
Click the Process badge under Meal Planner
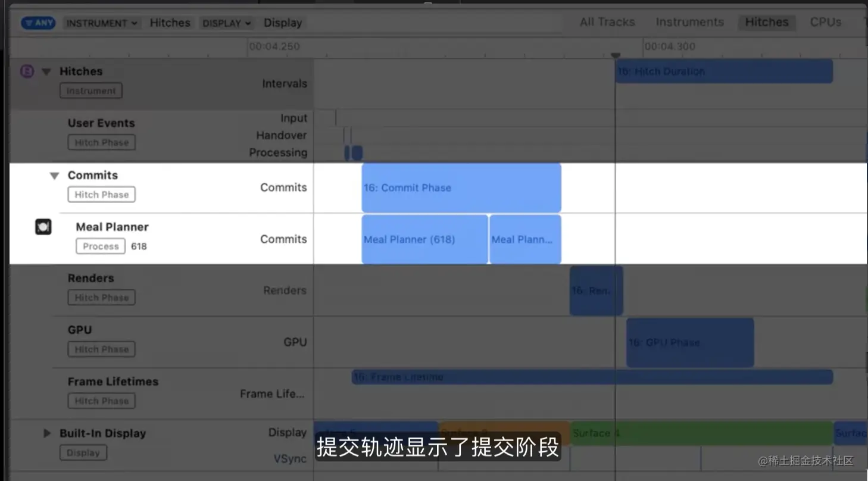101,246
